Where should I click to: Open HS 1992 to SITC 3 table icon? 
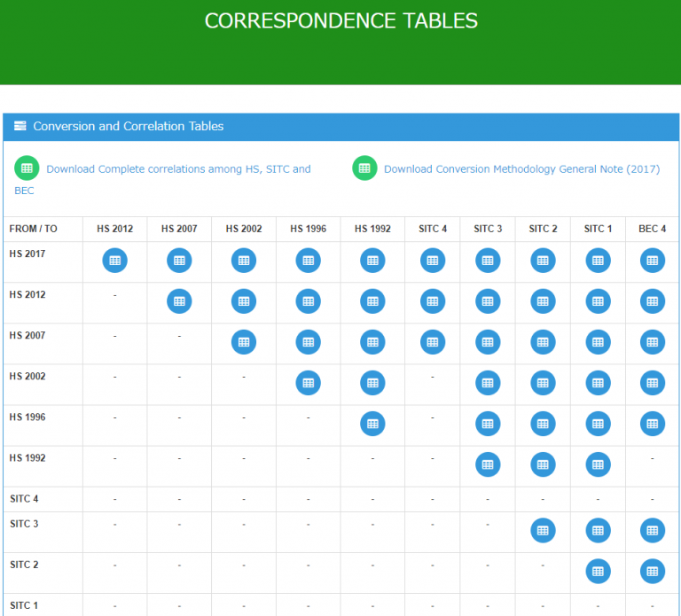488,464
